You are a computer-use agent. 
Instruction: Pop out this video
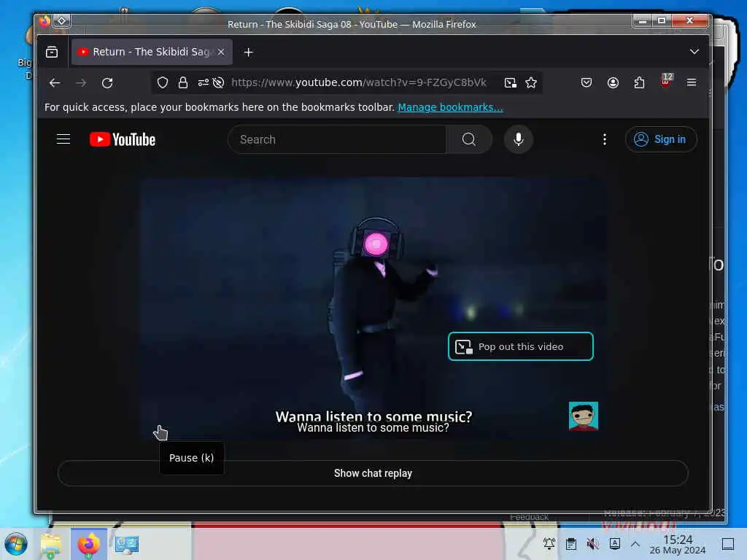coord(521,346)
